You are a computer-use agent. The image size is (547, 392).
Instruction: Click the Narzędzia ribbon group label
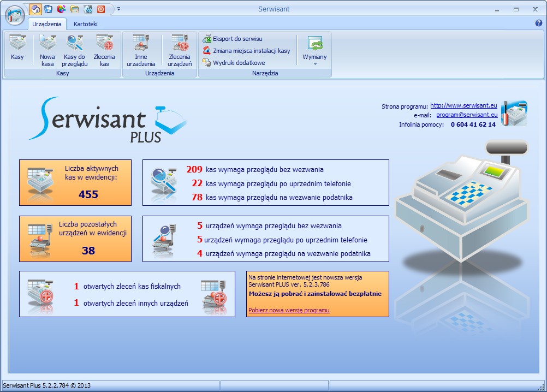(x=265, y=73)
